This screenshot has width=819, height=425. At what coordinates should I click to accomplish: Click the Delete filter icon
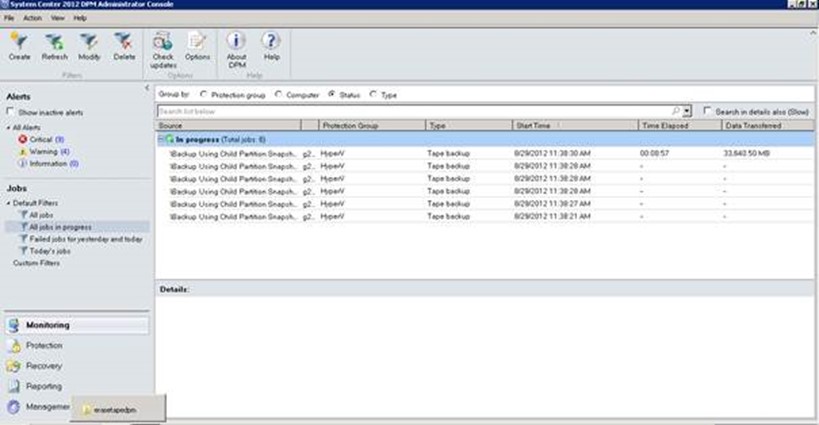(x=124, y=41)
